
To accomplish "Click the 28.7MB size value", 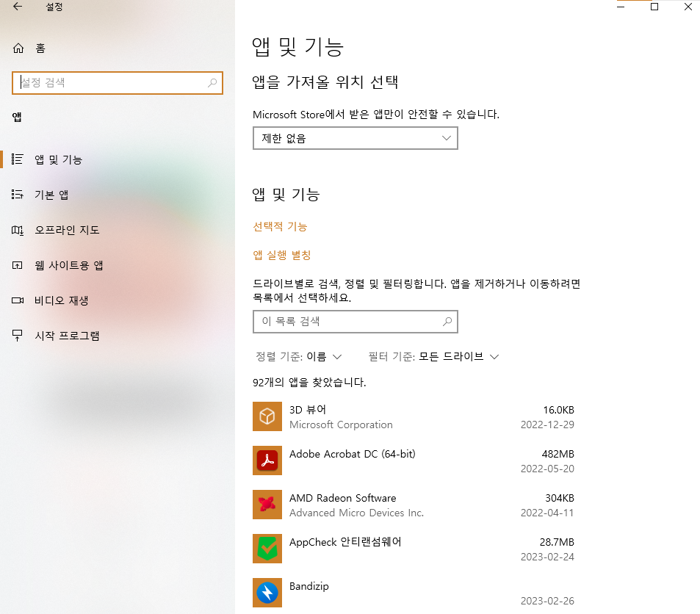I will coord(557,542).
